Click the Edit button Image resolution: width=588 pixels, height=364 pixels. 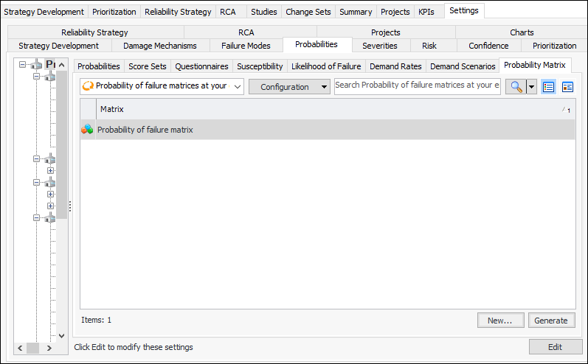tap(555, 347)
